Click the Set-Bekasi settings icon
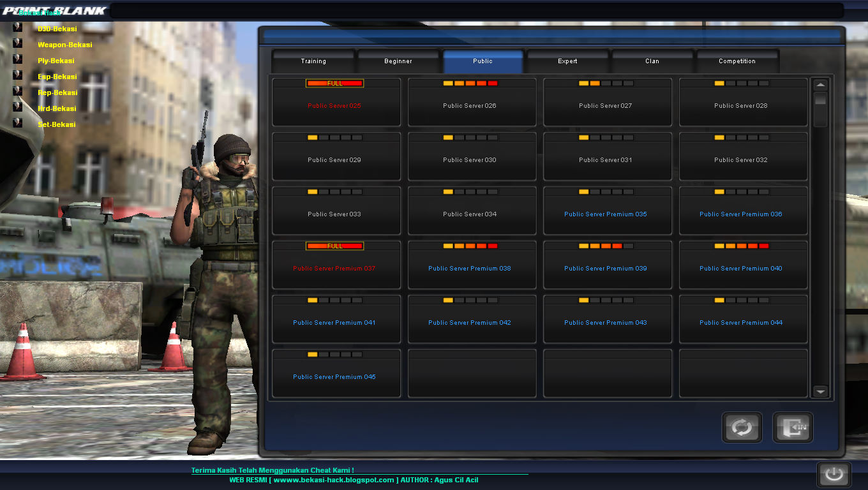 pyautogui.click(x=16, y=124)
